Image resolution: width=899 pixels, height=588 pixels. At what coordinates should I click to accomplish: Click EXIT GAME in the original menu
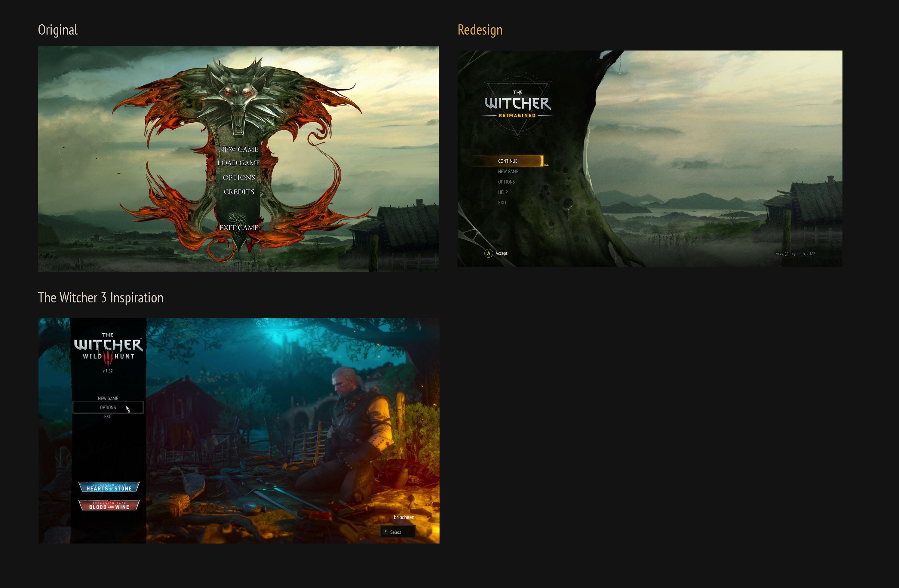[239, 227]
